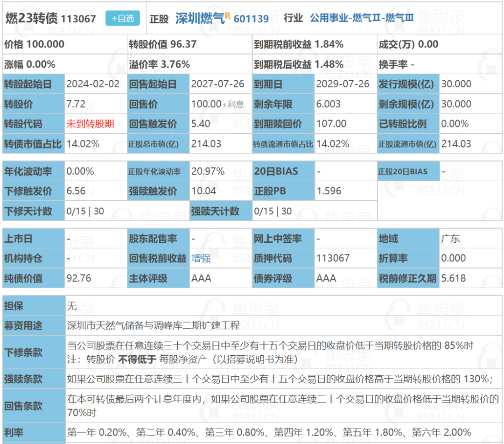Click the 利率 row label
504x444 pixels.
pos(34,432)
